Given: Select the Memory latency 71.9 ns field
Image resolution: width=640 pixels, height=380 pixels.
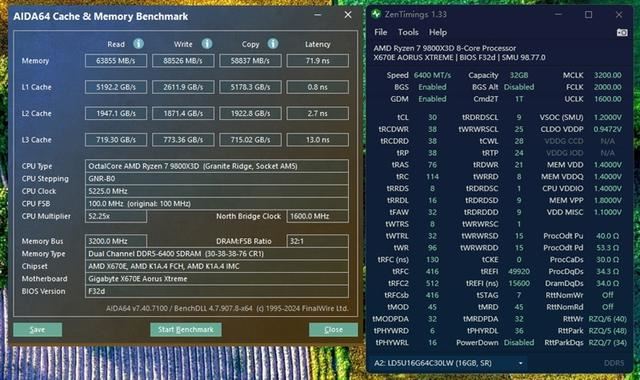Looking at the screenshot, I should 318,61.
